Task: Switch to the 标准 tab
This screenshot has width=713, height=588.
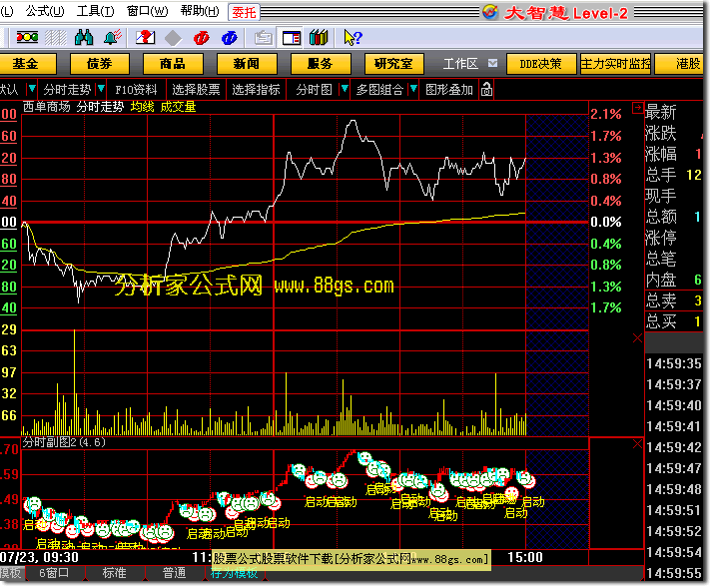Action: pos(114,573)
